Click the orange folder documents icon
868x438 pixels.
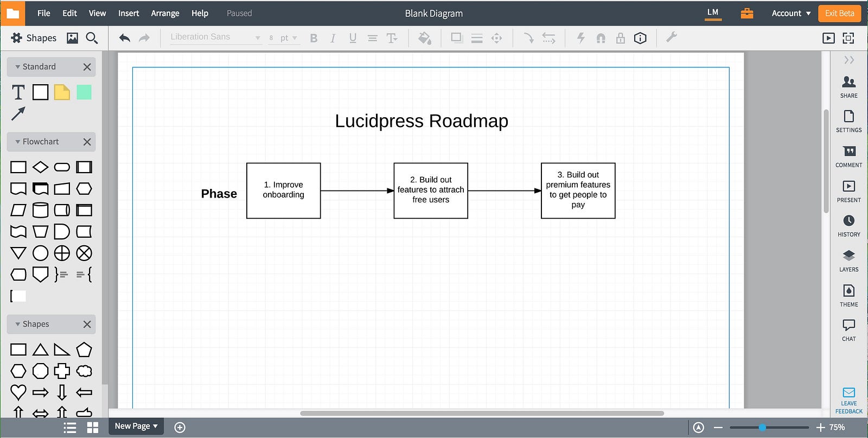12,13
